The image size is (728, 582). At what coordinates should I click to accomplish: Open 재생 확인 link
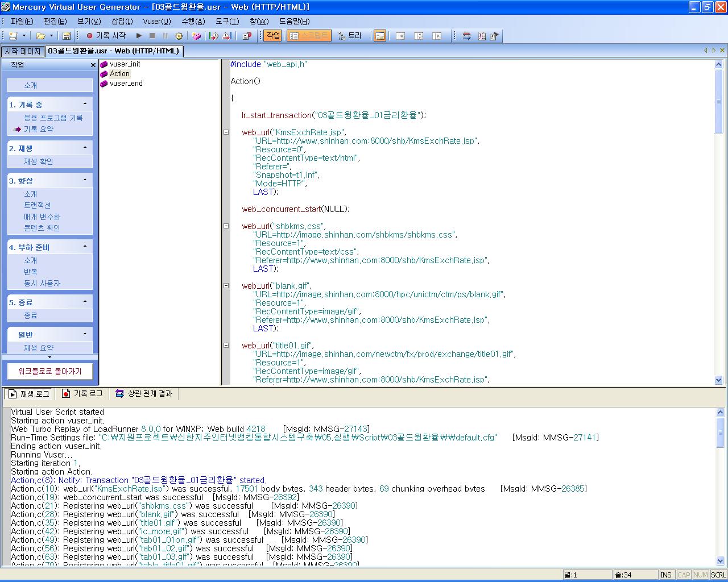(x=38, y=161)
